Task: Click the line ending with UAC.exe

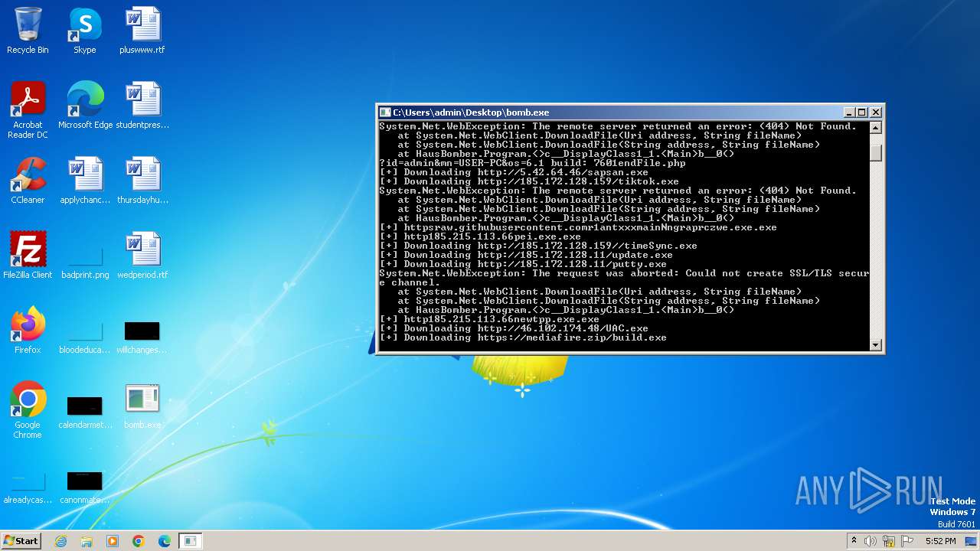Action: (x=514, y=328)
